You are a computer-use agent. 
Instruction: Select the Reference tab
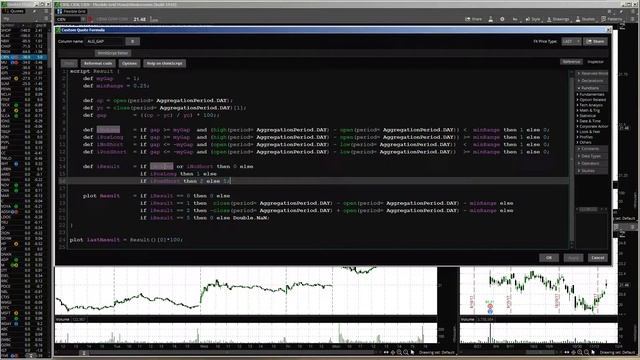coord(571,62)
